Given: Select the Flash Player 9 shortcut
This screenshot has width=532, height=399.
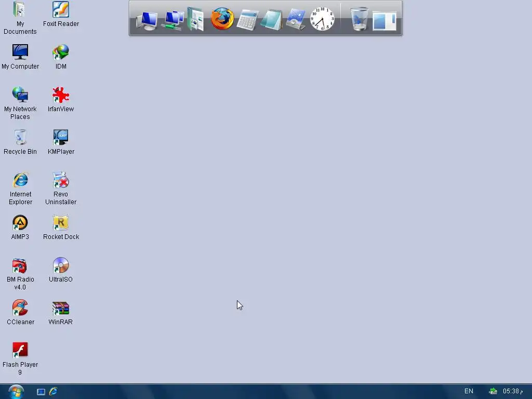Looking at the screenshot, I should (20, 358).
